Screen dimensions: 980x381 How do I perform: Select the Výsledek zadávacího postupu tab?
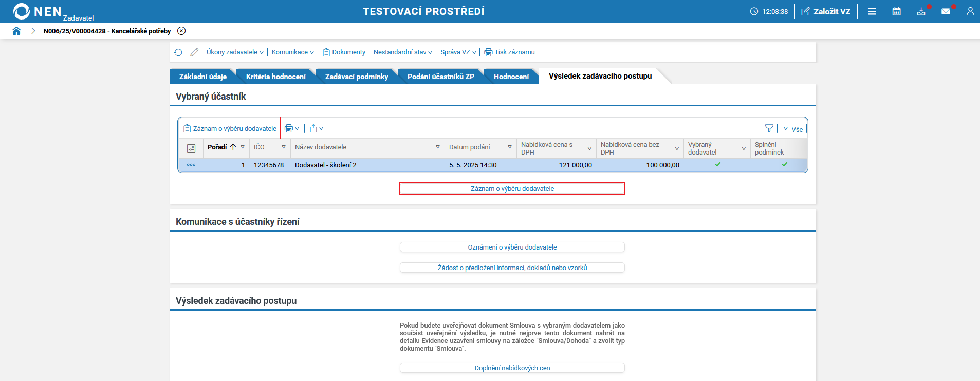coord(600,76)
